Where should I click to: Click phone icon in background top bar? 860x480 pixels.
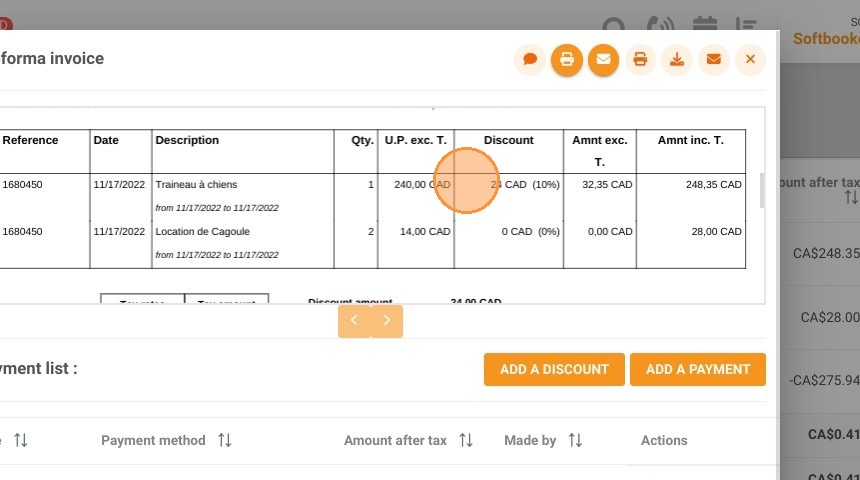click(660, 23)
